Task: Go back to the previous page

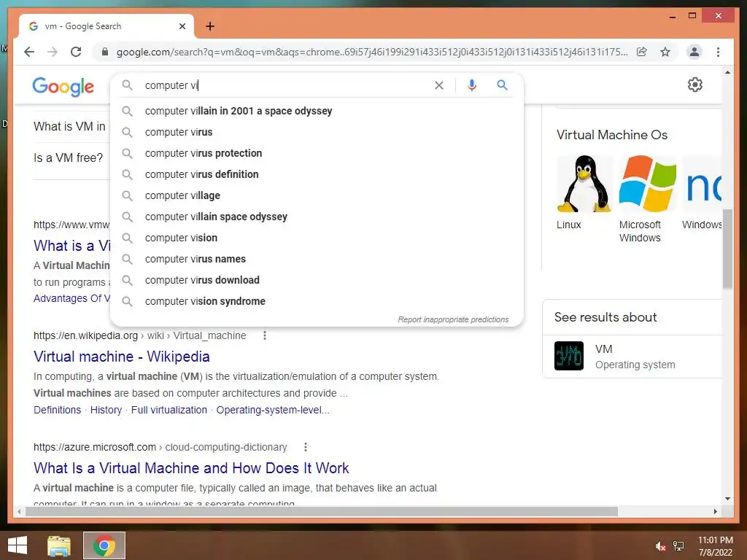Action: point(29,52)
